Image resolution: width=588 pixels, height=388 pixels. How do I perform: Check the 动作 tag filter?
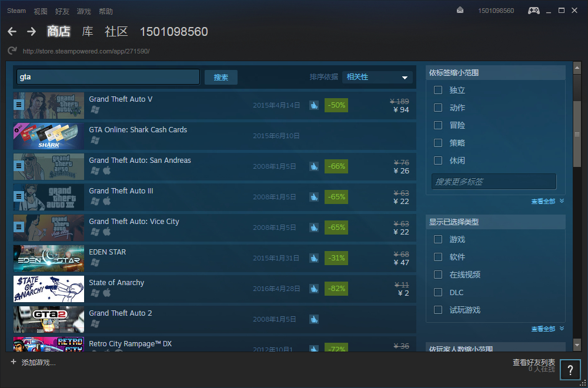[x=438, y=108]
